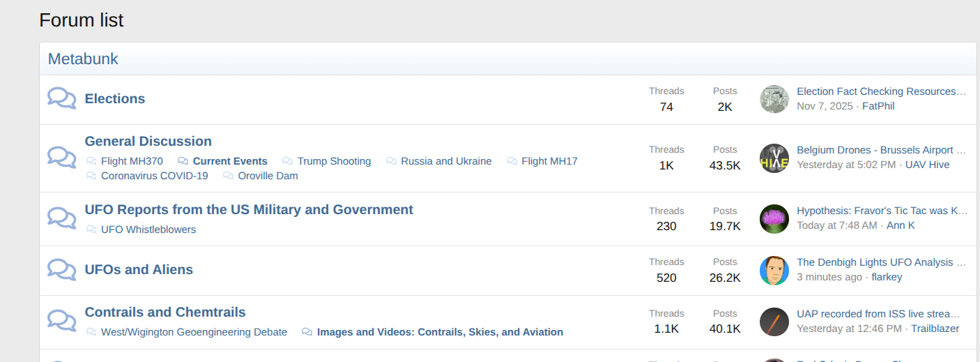Click flarkey's cartoon face avatar
Image resolution: width=980 pixels, height=362 pixels.
tap(774, 271)
